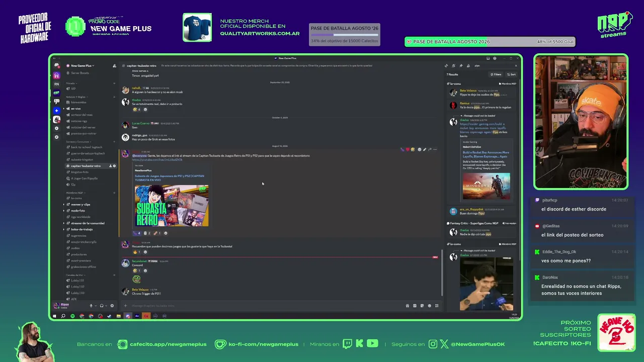Viewport: 644px width, 362px height.
Task: Open the premios-por-retirar channel
Action: click(x=84, y=133)
